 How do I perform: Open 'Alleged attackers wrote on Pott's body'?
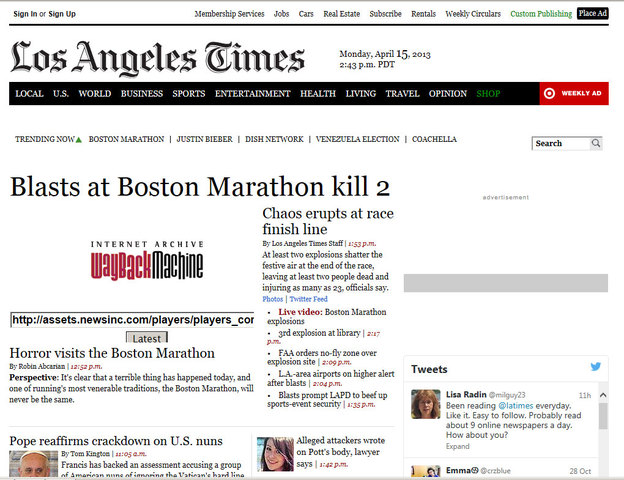(x=341, y=452)
